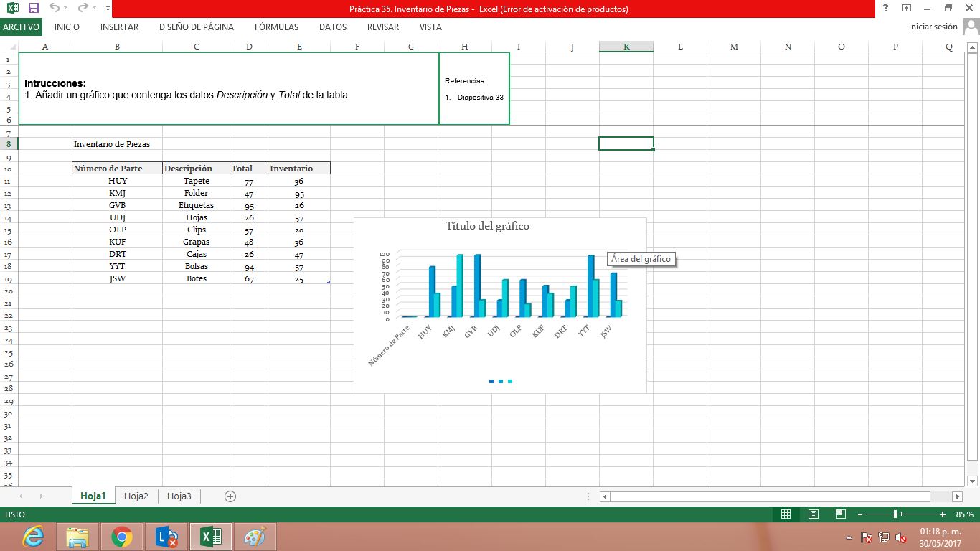The height and width of the screenshot is (551, 980).
Task: Select the chart title 'Título del gráfico'
Action: tap(488, 226)
